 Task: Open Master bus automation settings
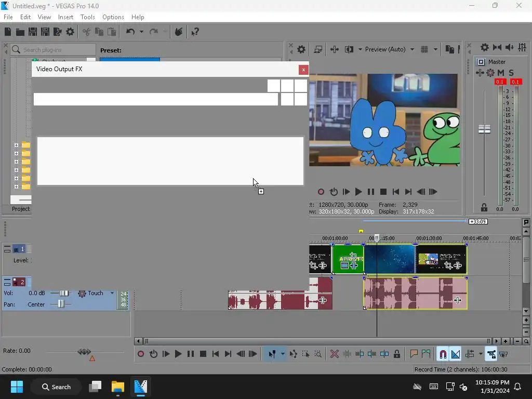pyautogui.click(x=490, y=73)
